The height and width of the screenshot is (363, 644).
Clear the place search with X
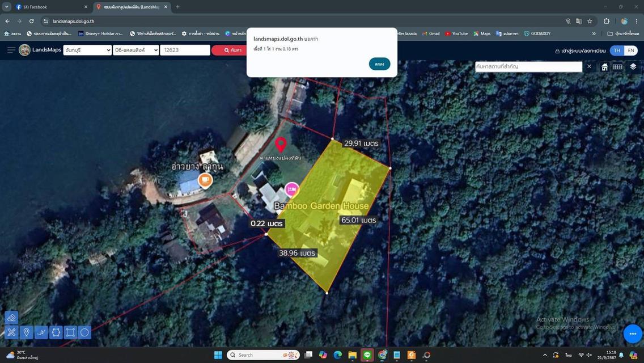tap(589, 66)
